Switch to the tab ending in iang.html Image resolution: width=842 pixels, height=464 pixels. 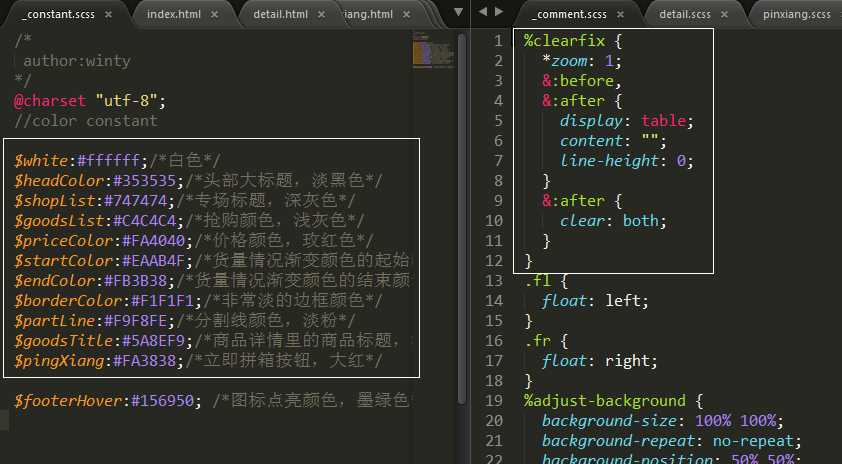tap(370, 14)
